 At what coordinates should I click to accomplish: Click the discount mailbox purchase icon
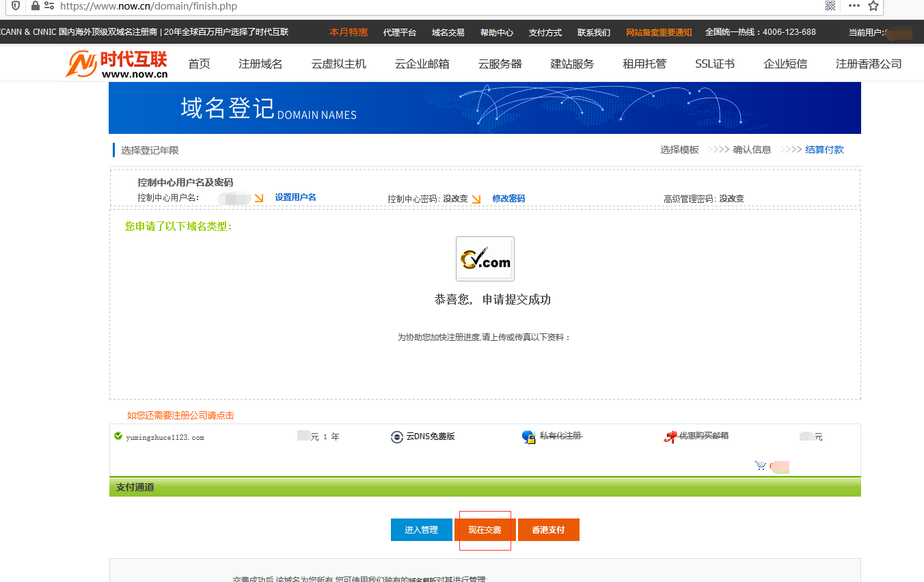click(x=670, y=436)
